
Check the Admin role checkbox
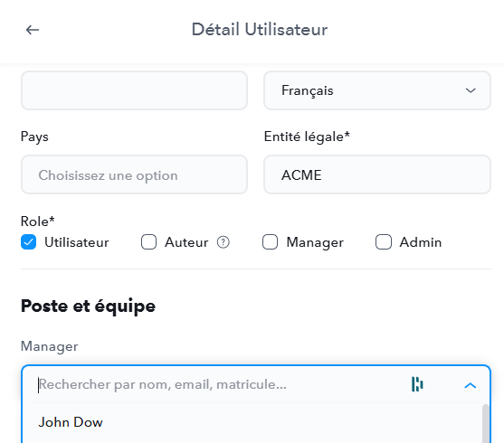384,242
